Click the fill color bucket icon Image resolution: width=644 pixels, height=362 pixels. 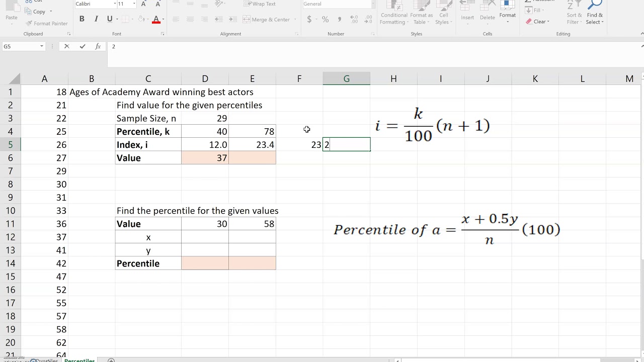(142, 19)
